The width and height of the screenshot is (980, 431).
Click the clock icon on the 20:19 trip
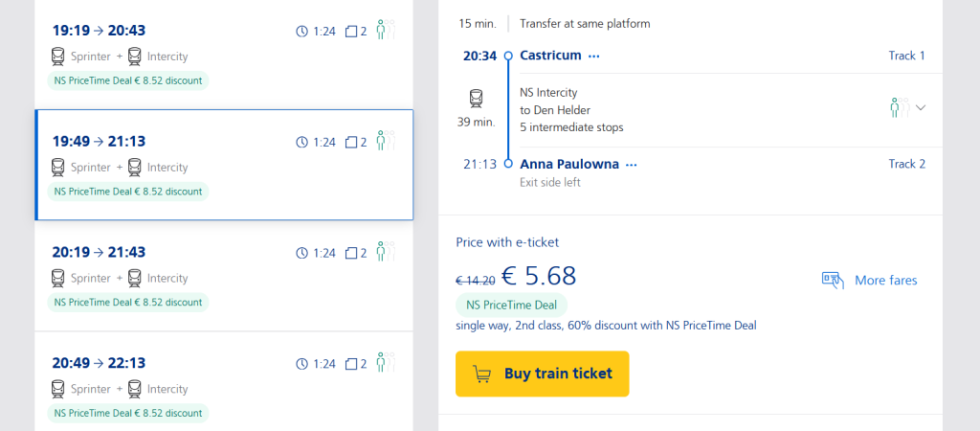click(302, 253)
